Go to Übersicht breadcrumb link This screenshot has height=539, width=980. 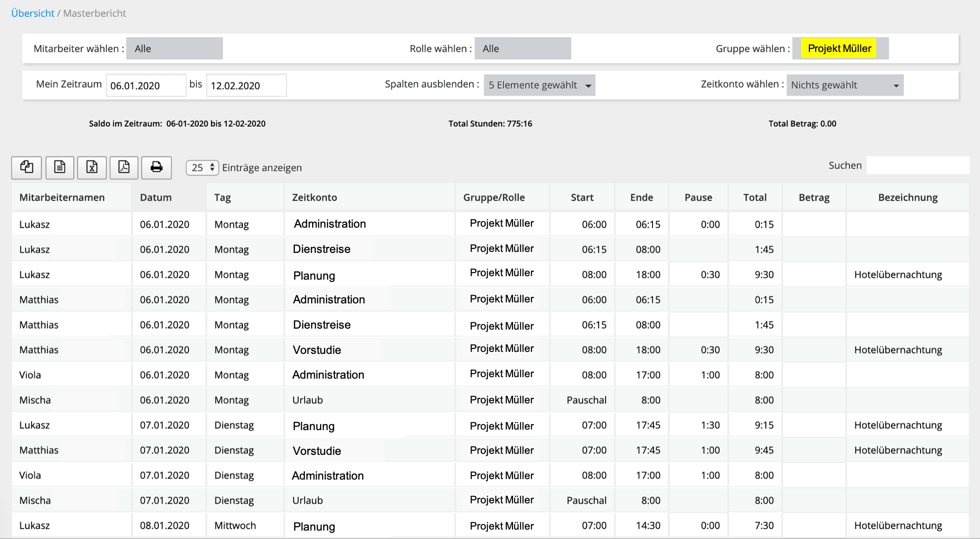[x=33, y=13]
